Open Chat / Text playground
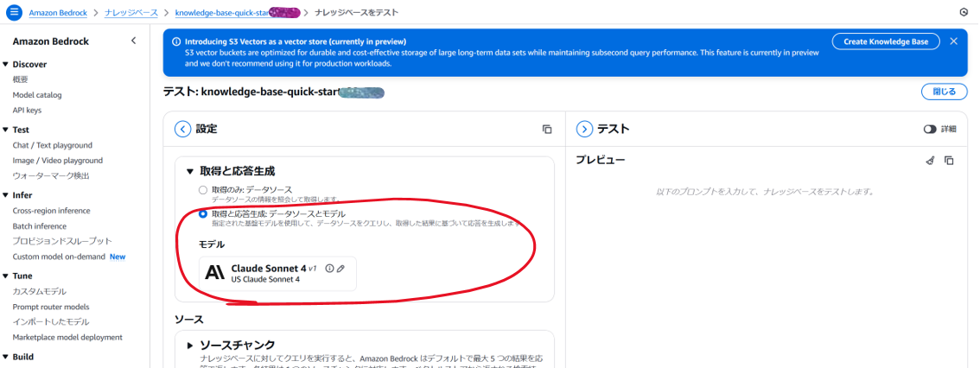The image size is (980, 368). [53, 145]
